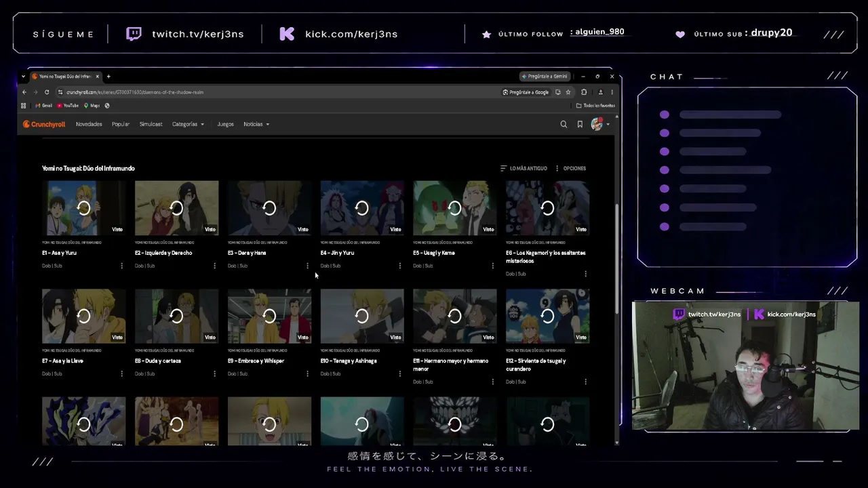
Task: Open the Simulcast menu item
Action: pos(151,124)
